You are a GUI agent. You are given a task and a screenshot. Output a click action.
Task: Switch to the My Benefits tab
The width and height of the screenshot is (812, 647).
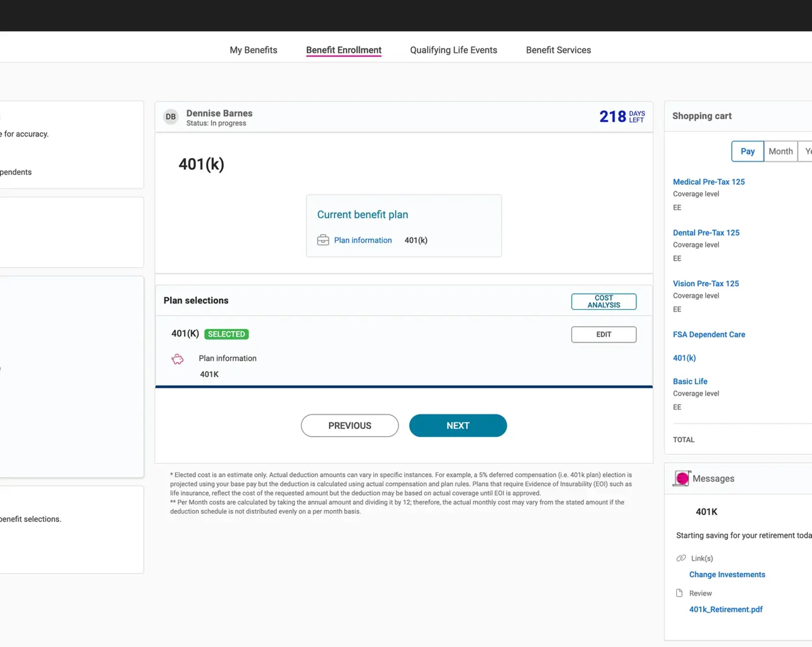tap(253, 50)
